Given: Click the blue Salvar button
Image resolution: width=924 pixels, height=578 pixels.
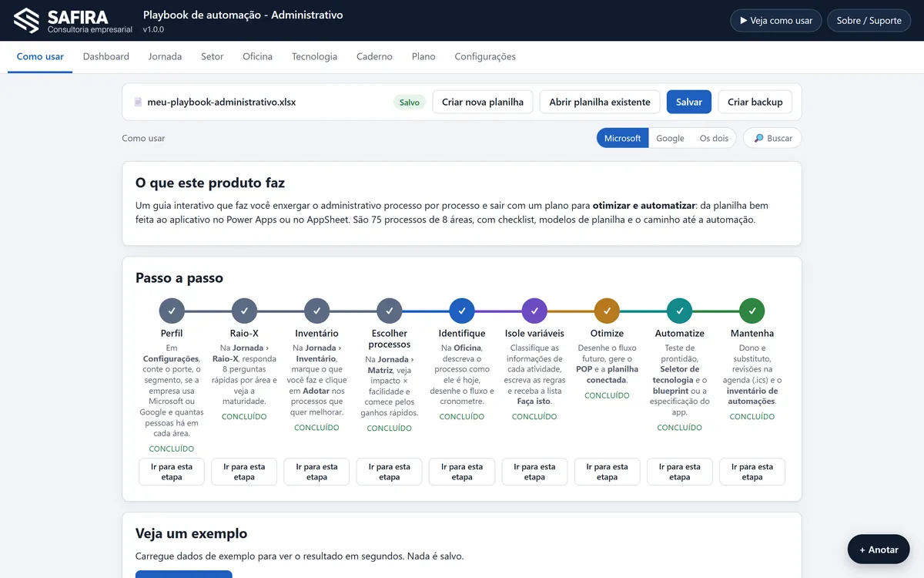Looking at the screenshot, I should tap(689, 102).
